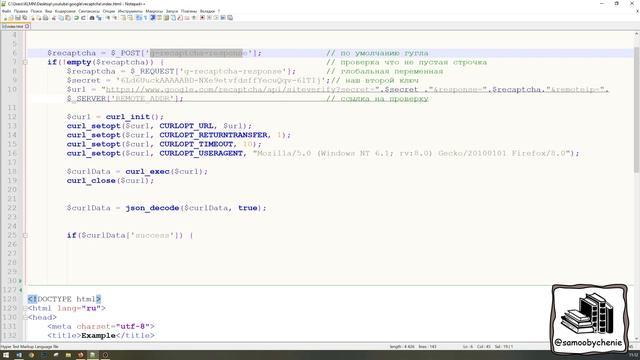The width and height of the screenshot is (640, 360).
Task: Click the Copy toolbar icon
Action: (x=61, y=18)
